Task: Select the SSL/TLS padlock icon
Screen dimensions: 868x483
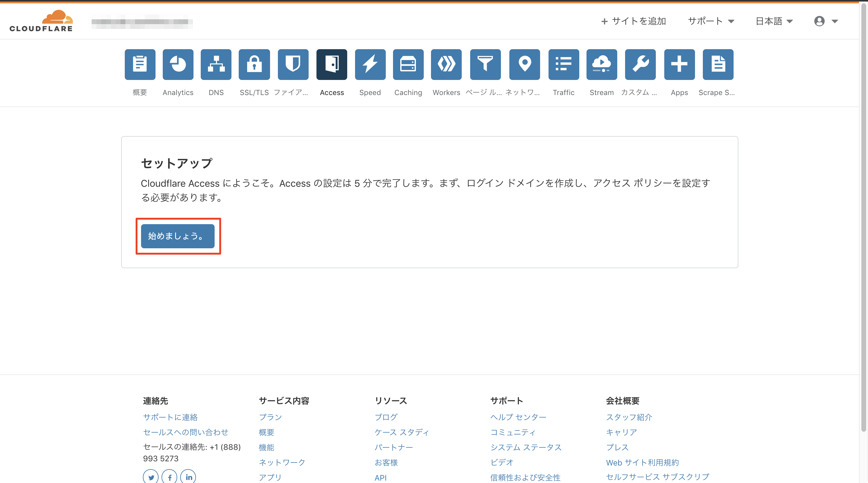Action: (254, 65)
